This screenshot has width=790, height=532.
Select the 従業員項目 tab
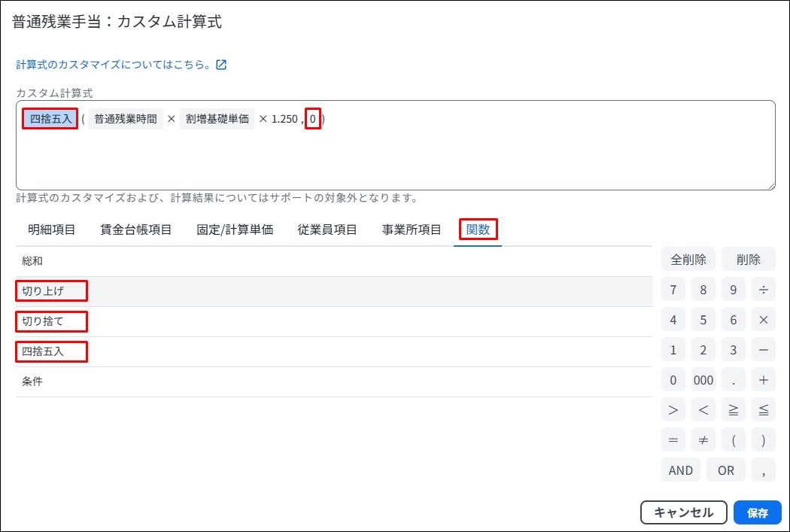327,230
